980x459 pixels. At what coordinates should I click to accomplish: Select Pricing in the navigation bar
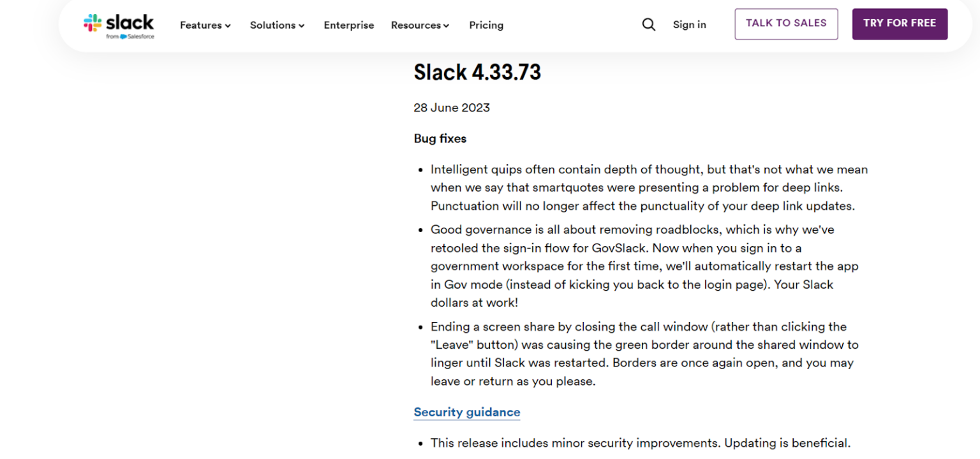click(486, 25)
